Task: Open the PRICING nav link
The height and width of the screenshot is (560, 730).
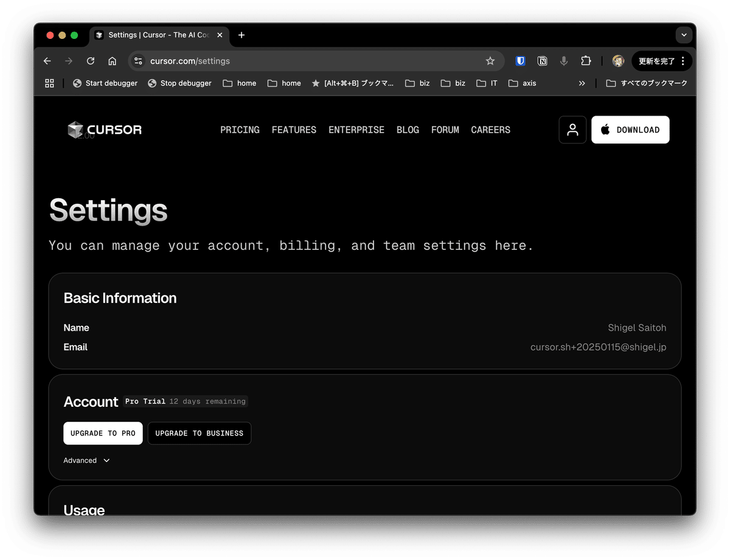Action: [240, 130]
